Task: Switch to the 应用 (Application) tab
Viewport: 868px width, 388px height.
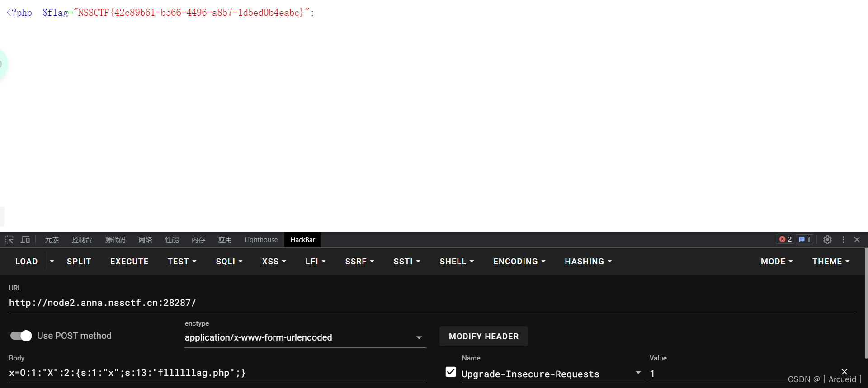Action: 225,240
